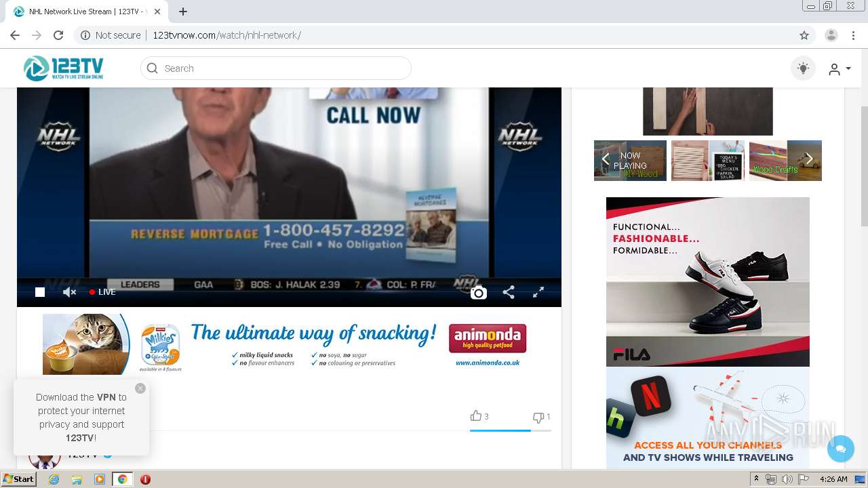Bookmark this page with star icon

(804, 35)
